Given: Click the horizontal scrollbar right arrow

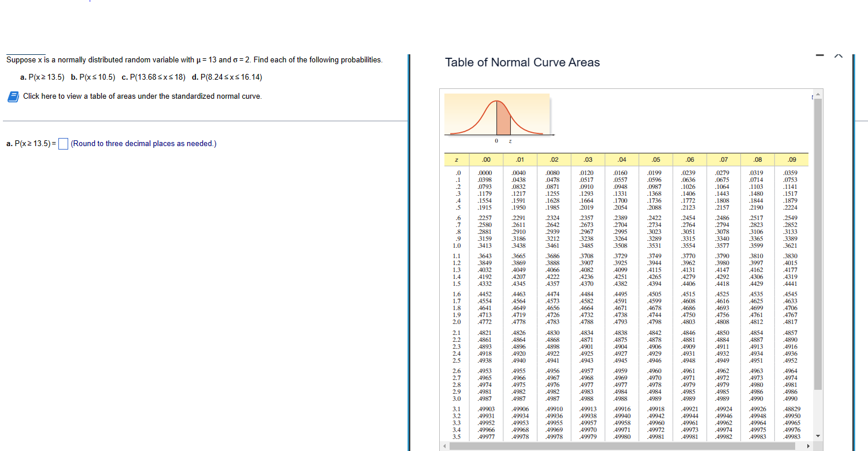Looking at the screenshot, I should (810, 445).
